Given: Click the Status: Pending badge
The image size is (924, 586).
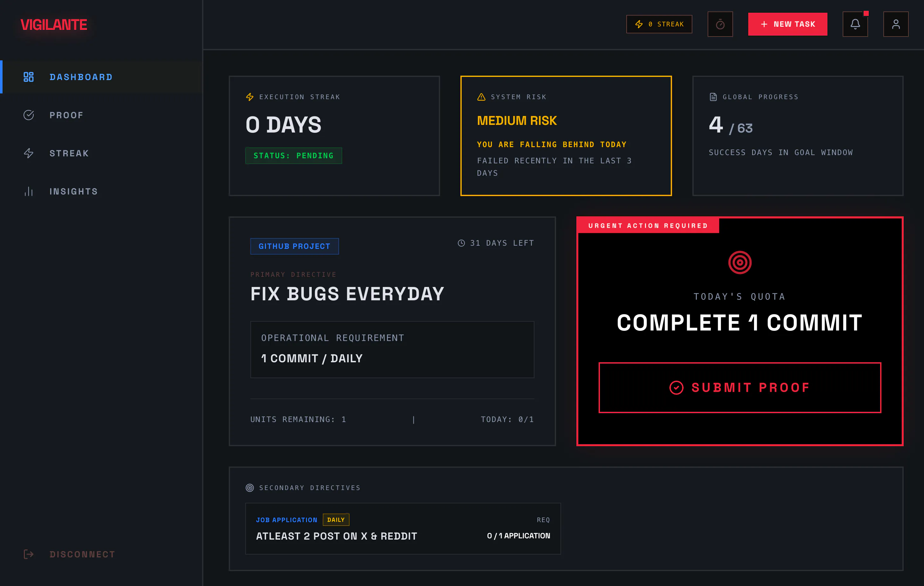Looking at the screenshot, I should click(x=294, y=155).
